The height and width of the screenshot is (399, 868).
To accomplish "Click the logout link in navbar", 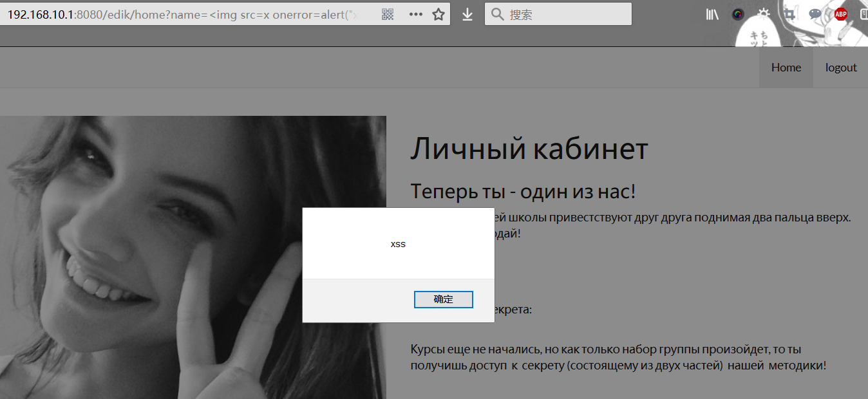I will [x=841, y=68].
